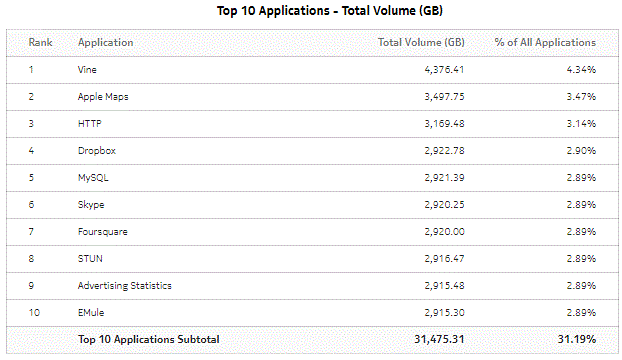Select the MySQL application cell
Viewport: 622px width, 360px height.
click(x=93, y=178)
